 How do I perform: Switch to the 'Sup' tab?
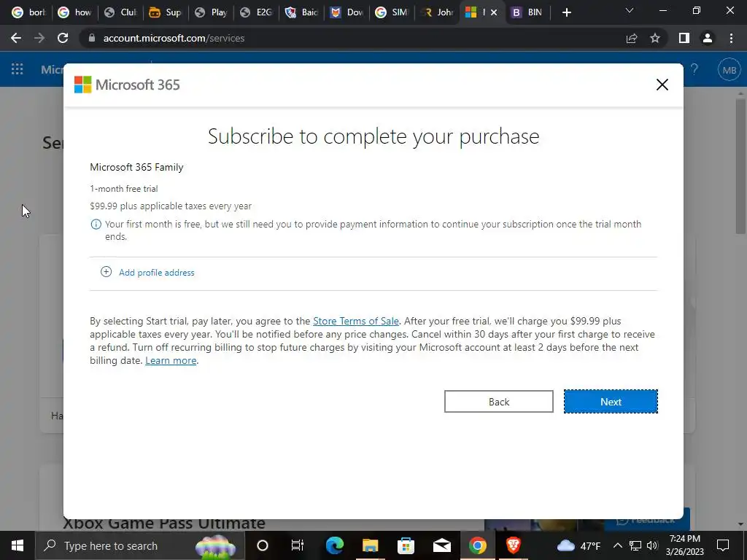166,12
